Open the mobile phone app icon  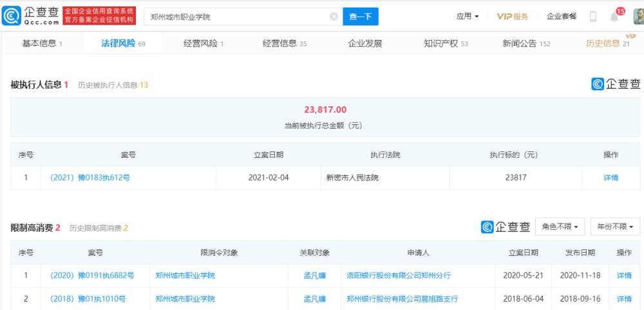[592, 17]
